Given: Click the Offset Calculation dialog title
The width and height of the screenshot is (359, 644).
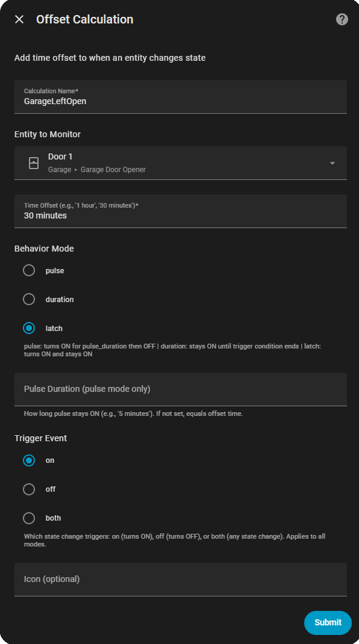Looking at the screenshot, I should [x=85, y=19].
